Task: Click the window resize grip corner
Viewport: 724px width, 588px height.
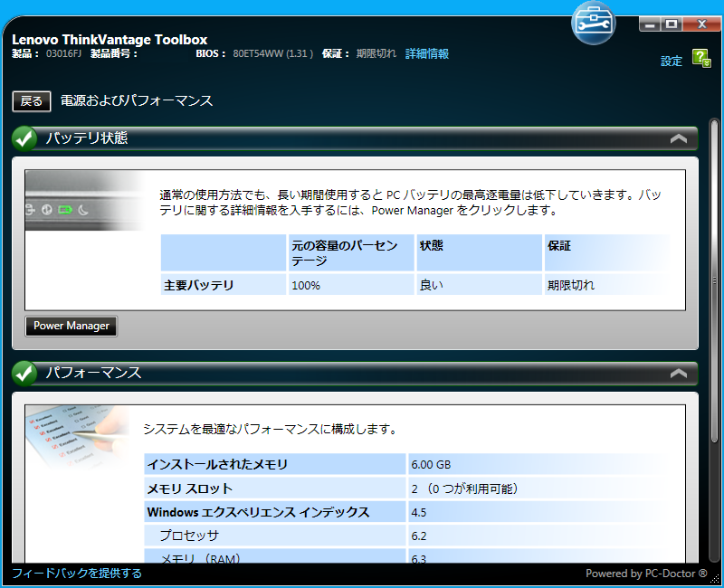Action: point(715,579)
